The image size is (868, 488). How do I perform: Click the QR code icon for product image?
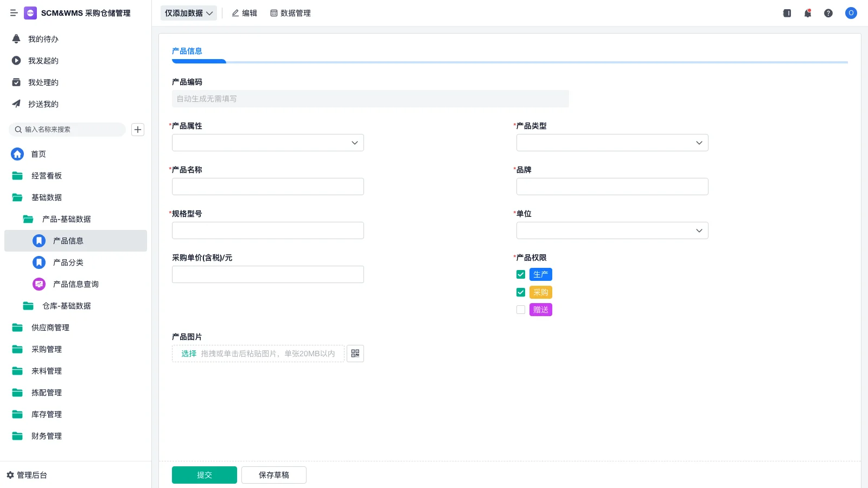(x=355, y=354)
